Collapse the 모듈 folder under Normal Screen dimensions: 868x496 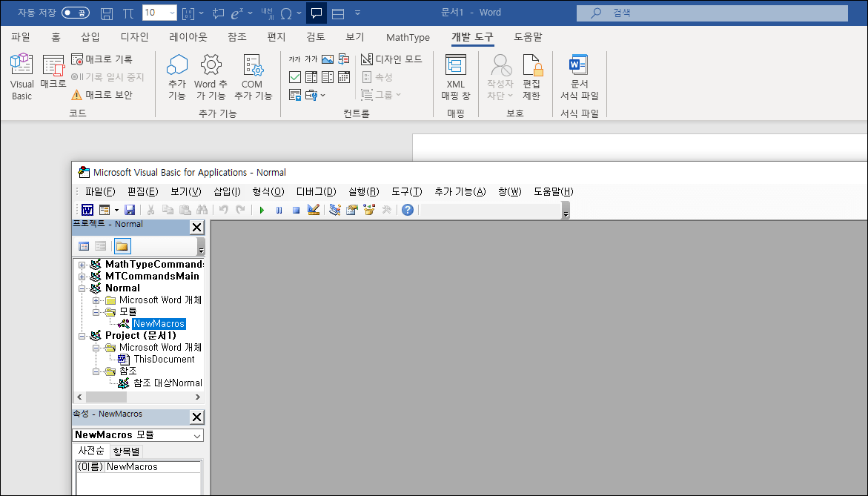[96, 312]
